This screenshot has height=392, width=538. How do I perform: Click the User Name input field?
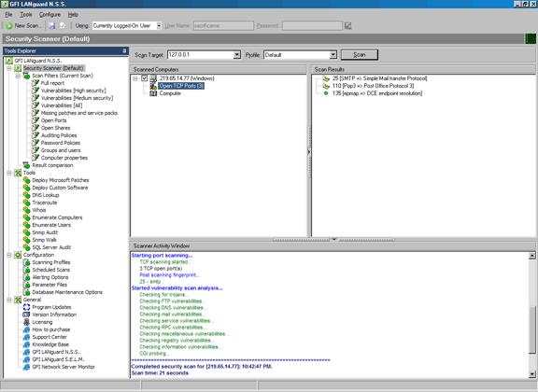pos(223,26)
